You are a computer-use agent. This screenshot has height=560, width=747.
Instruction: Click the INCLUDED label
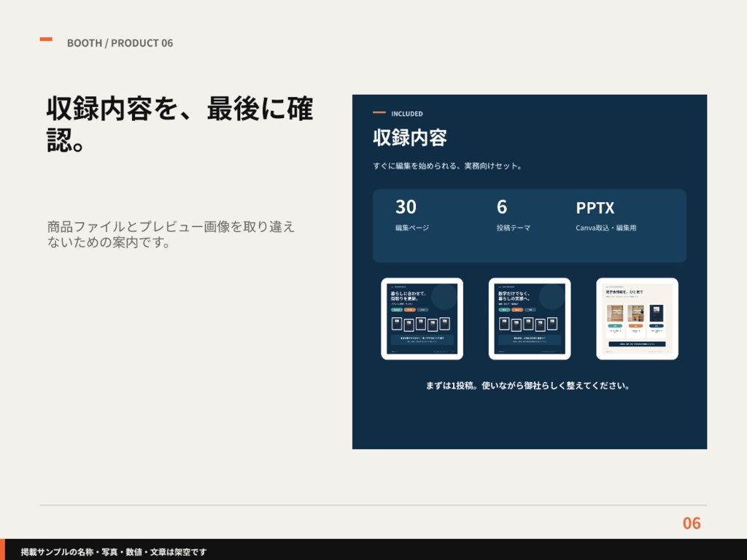point(407,114)
